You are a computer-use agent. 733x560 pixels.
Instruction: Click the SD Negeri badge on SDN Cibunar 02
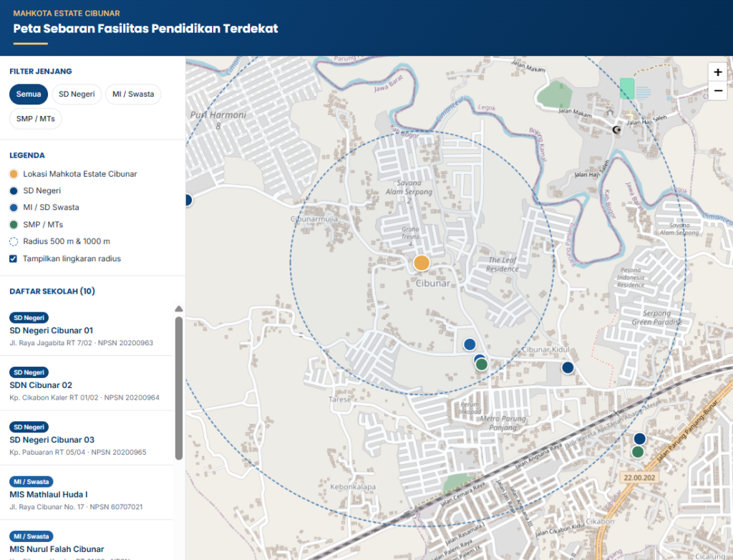[29, 372]
